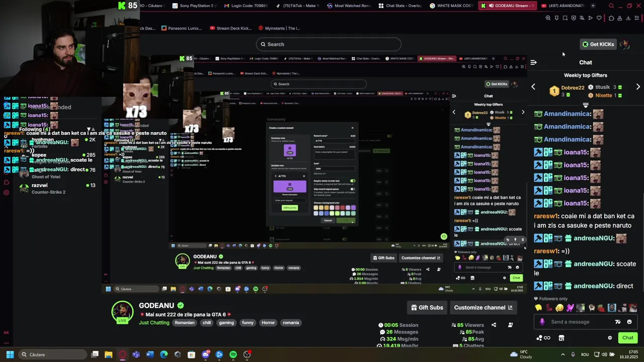
Task: Open File Explorer from the taskbar
Action: (x=108, y=354)
